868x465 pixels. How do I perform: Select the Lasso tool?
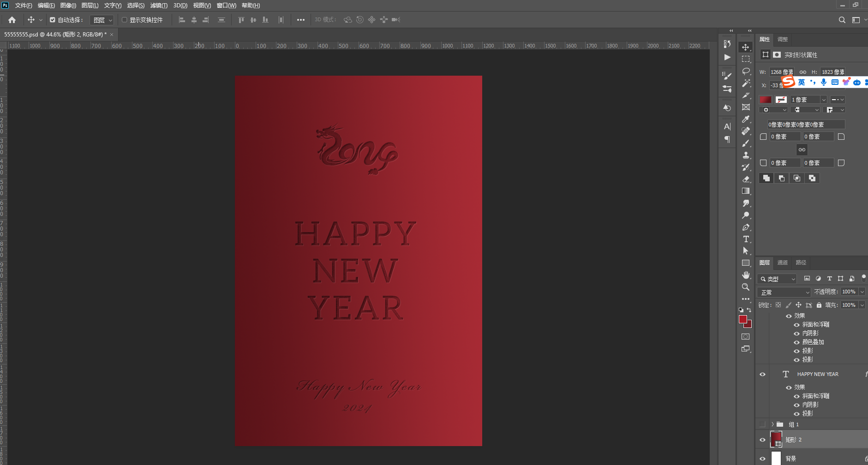(x=746, y=71)
